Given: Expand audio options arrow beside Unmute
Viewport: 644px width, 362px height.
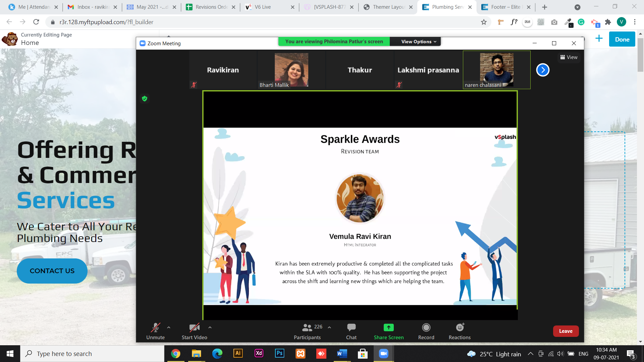Looking at the screenshot, I should pyautogui.click(x=169, y=327).
